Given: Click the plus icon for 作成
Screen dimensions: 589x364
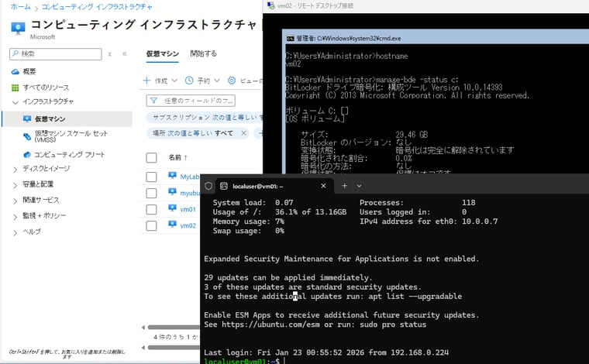Looking at the screenshot, I should [x=147, y=81].
